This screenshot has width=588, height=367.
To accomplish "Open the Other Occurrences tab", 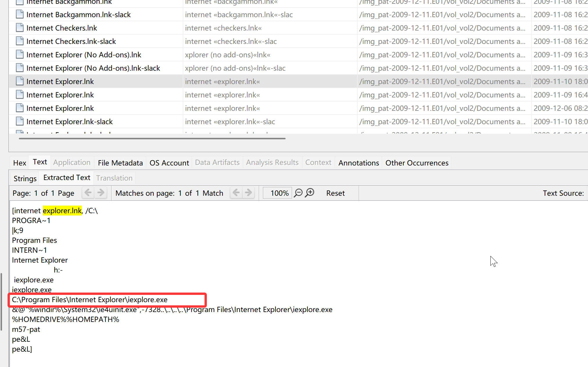I will pos(417,163).
